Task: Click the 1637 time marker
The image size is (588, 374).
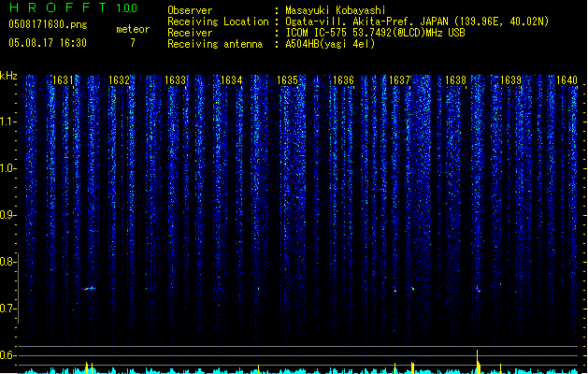Action: [399, 80]
